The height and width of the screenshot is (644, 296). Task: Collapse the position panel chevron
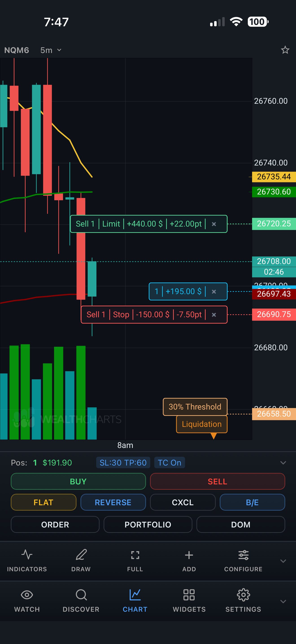coord(283,463)
